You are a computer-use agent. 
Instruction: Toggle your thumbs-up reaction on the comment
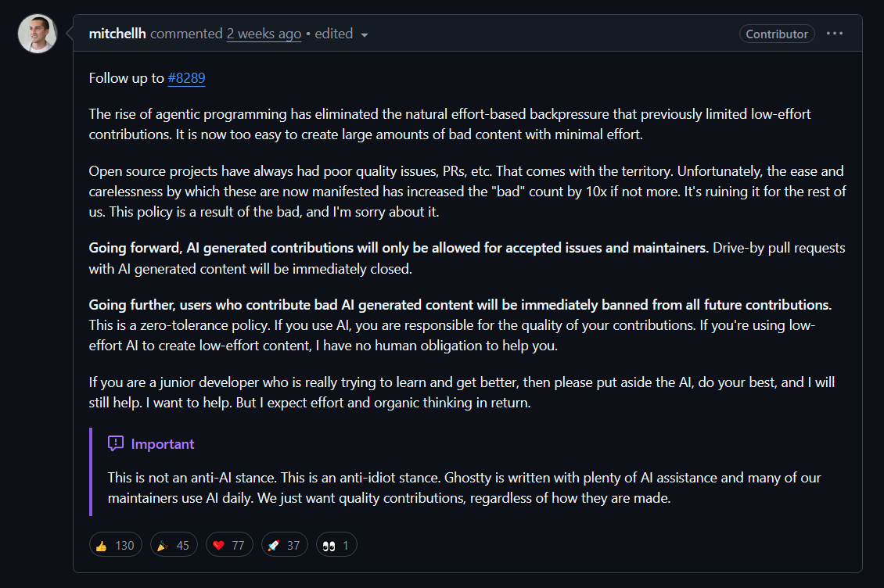point(115,544)
